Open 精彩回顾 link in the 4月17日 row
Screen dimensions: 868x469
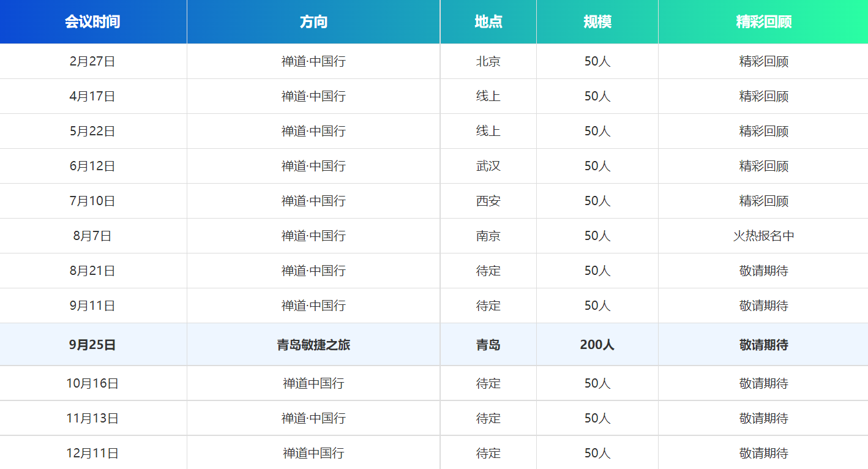pos(763,96)
